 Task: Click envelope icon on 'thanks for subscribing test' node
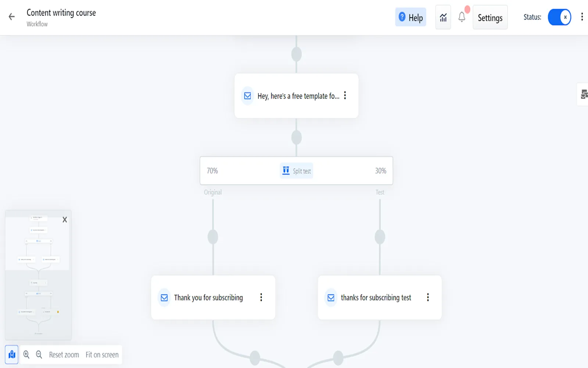[x=331, y=298]
